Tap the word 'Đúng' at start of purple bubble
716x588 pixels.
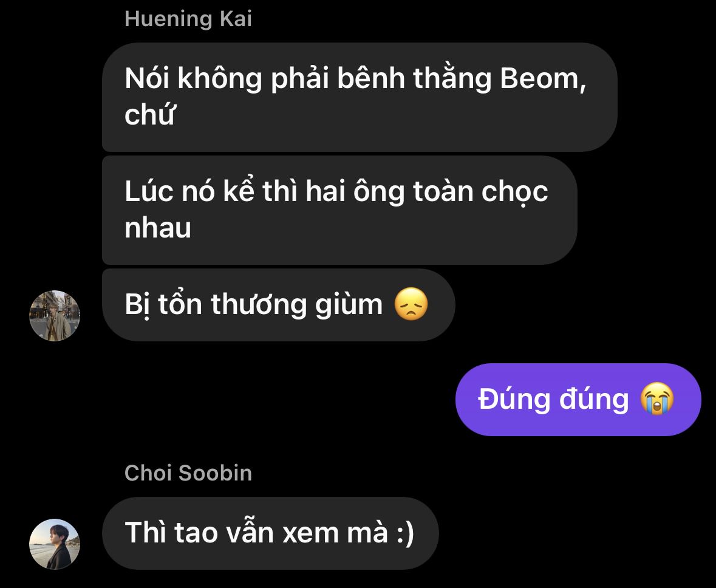(514, 398)
